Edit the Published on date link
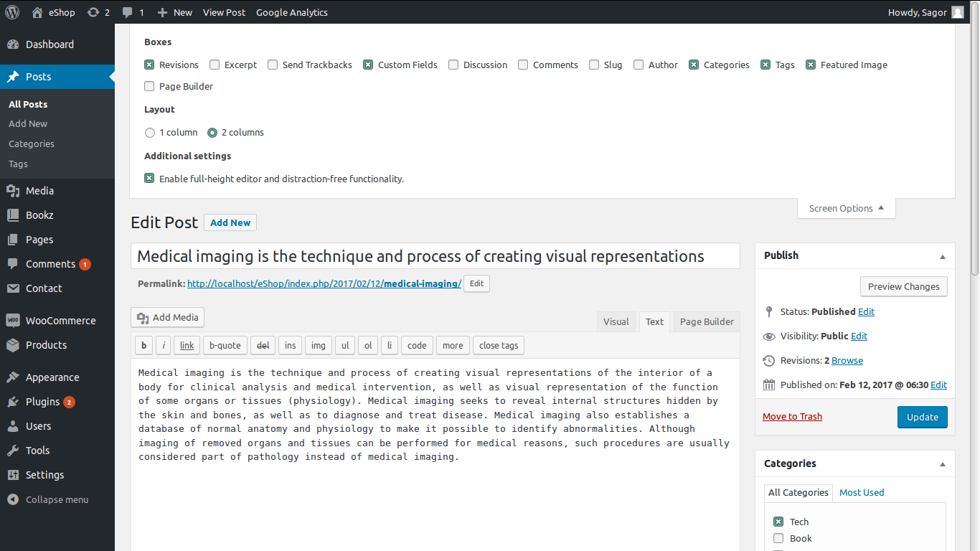Screen dimensions: 980x551 [938, 385]
